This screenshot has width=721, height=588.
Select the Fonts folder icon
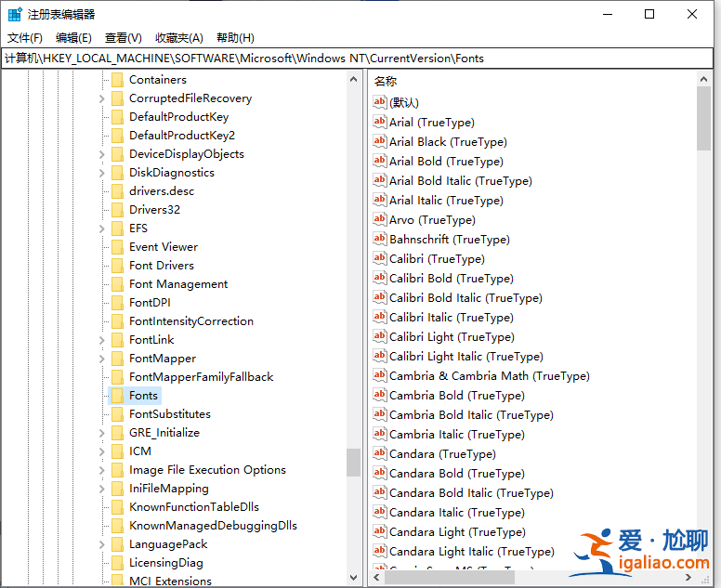pos(118,396)
